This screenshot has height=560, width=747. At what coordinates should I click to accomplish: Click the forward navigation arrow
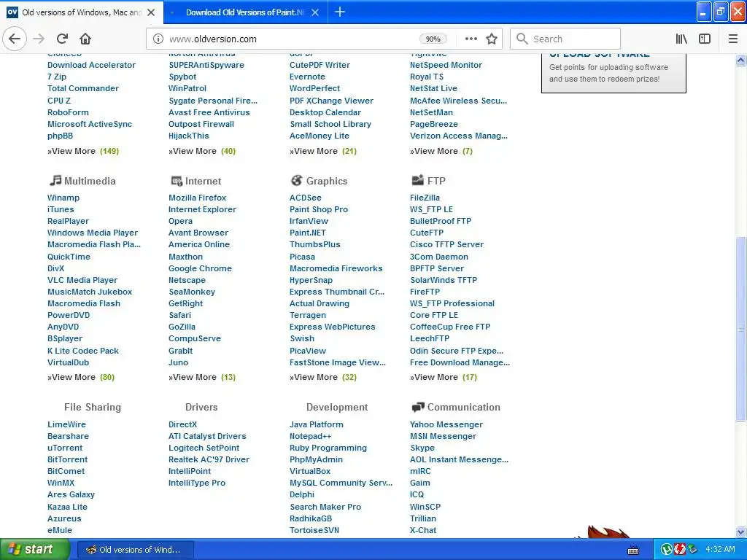(x=39, y=39)
